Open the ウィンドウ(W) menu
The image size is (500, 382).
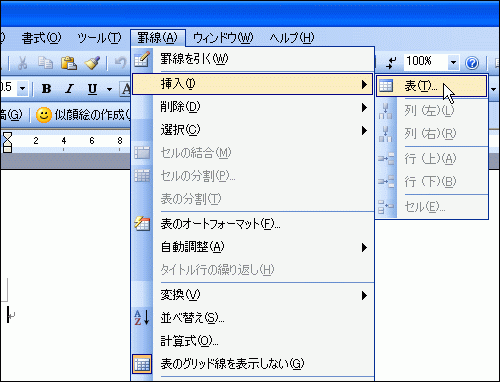[223, 38]
